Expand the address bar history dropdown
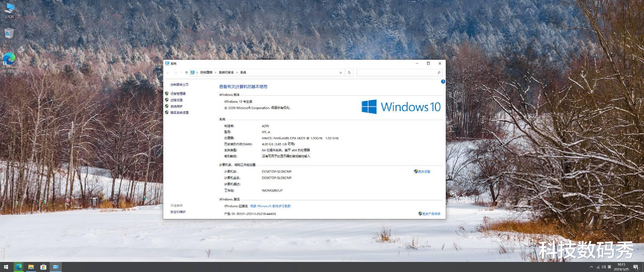Image resolution: width=644 pixels, height=272 pixels. [x=340, y=73]
